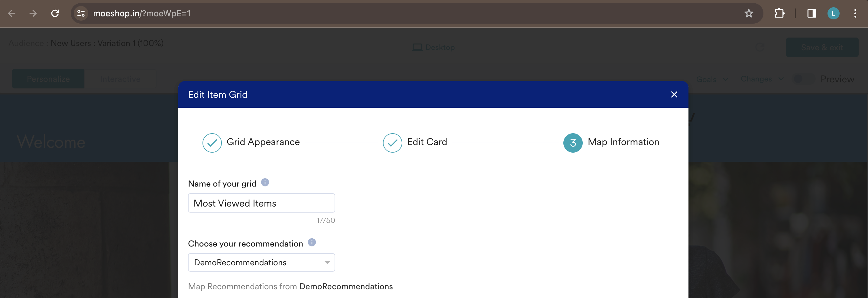Click the Save & exit button
868x298 pixels.
tap(822, 47)
